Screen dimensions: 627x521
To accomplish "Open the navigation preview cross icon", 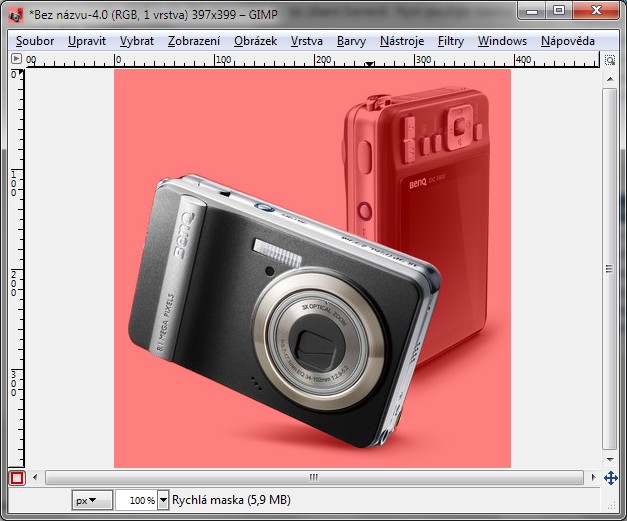I will coord(610,478).
